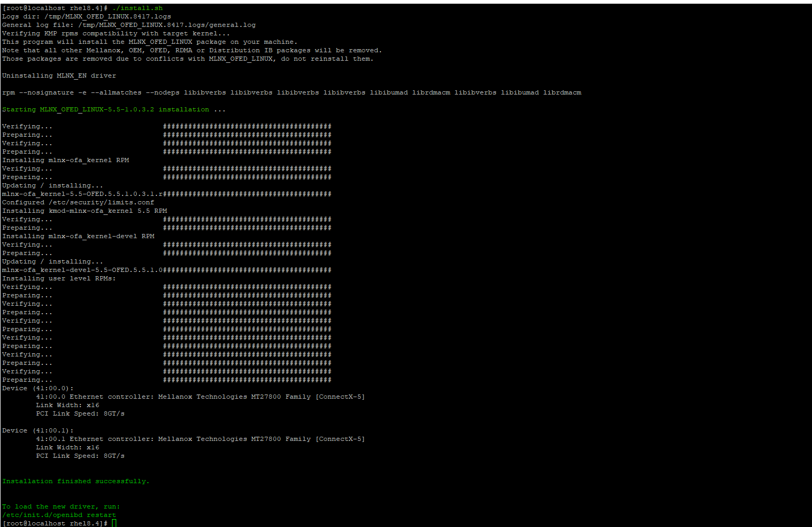Image resolution: width=812 pixels, height=527 pixels.
Task: Click the Installing mlnx-ofa_kernel RPM line
Action: point(66,159)
